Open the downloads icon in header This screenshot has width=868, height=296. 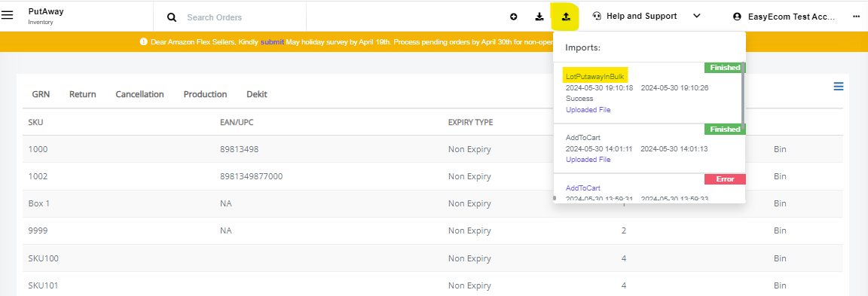tap(539, 17)
